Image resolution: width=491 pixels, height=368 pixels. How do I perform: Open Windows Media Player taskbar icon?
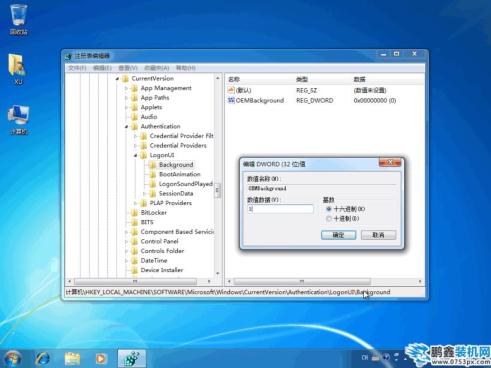tap(101, 359)
